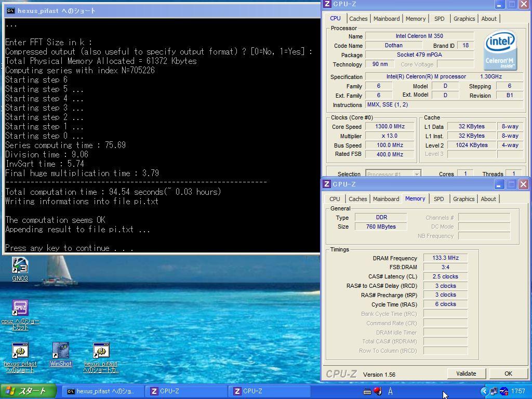The width and height of the screenshot is (532, 399).
Task: Click the memory Type value DDR
Action: click(x=381, y=217)
